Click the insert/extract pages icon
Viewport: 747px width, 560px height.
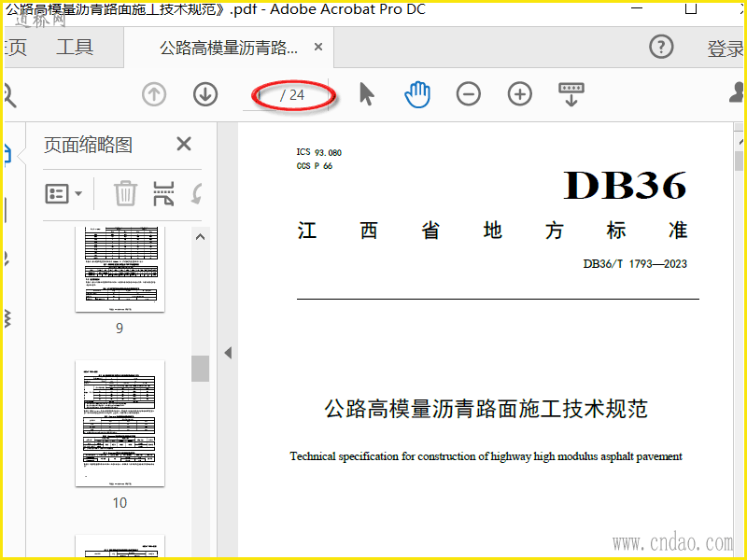163,194
